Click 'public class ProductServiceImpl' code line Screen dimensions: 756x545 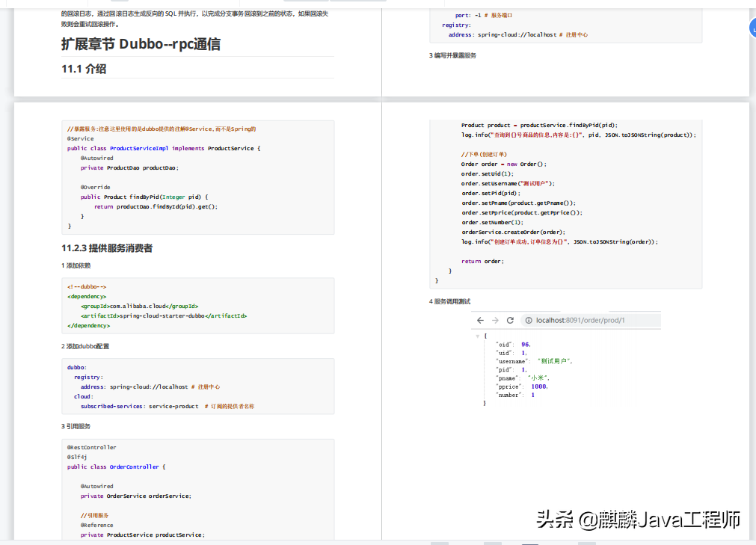164,149
